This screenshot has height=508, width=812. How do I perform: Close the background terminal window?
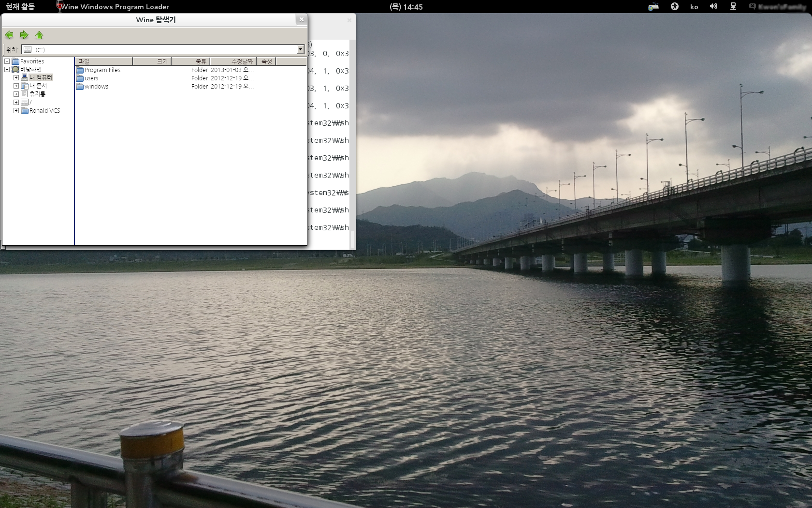pos(349,20)
